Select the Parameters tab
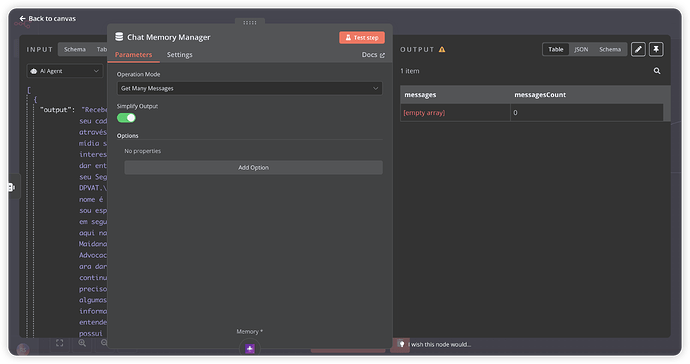The height and width of the screenshot is (364, 690). (x=133, y=55)
